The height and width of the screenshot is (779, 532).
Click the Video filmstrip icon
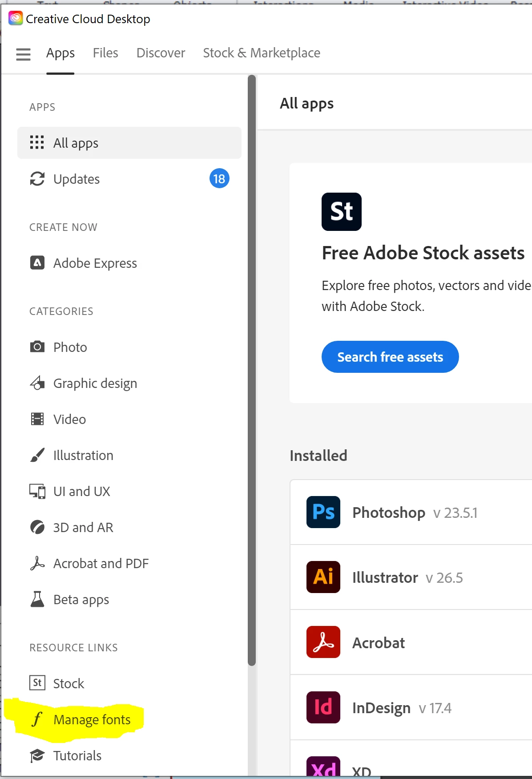click(37, 419)
